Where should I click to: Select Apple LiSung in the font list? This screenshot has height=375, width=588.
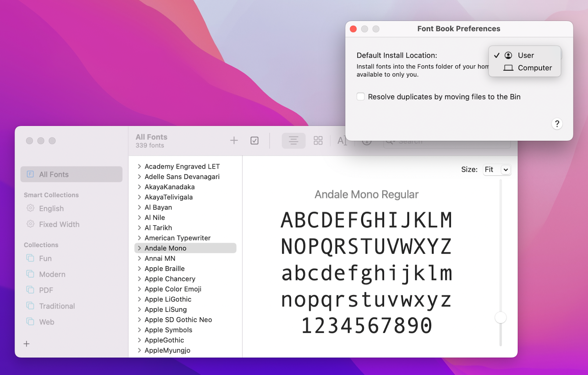(x=166, y=310)
